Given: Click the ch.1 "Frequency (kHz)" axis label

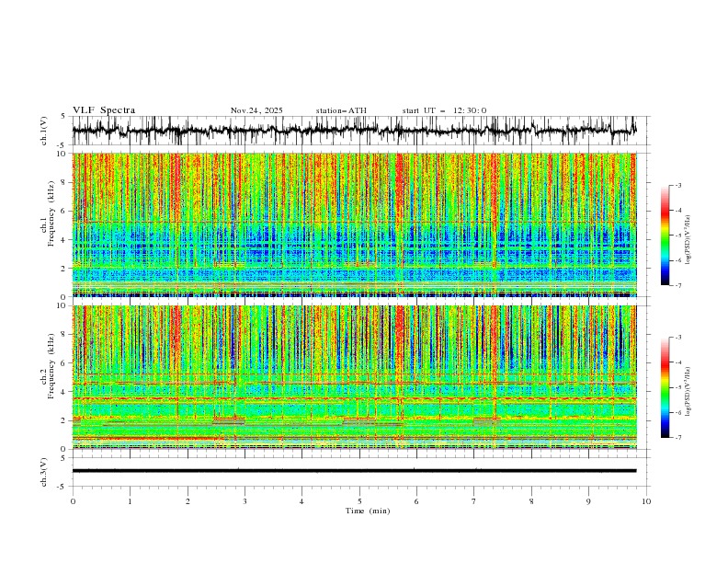Looking at the screenshot, I should click(51, 213).
